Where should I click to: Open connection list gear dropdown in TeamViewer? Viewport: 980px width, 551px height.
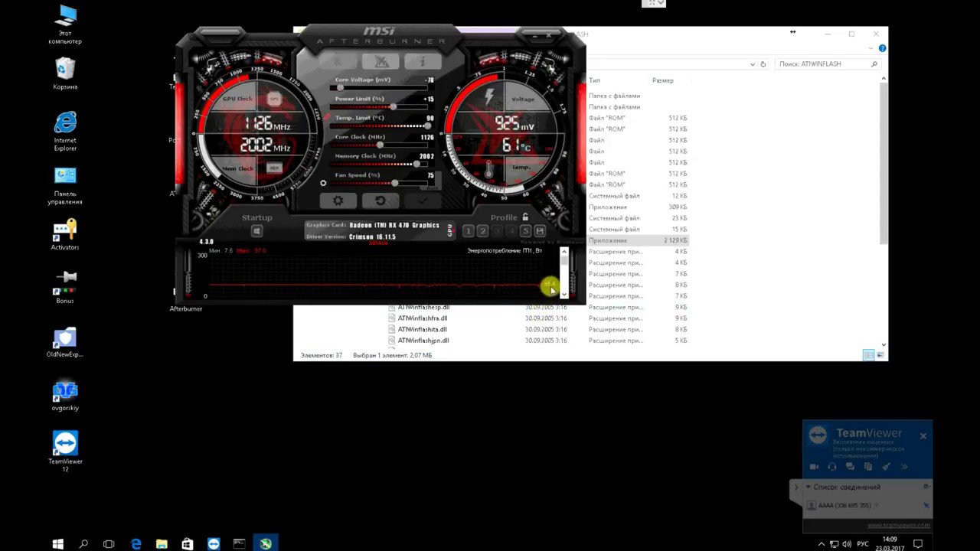[x=926, y=487]
